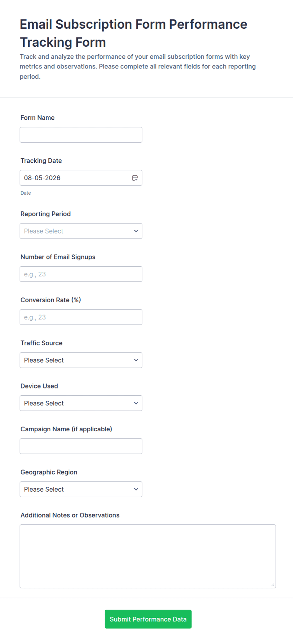Click the Additional Notes or Observations textarea
Screen dimensions: 293x644
click(x=148, y=556)
